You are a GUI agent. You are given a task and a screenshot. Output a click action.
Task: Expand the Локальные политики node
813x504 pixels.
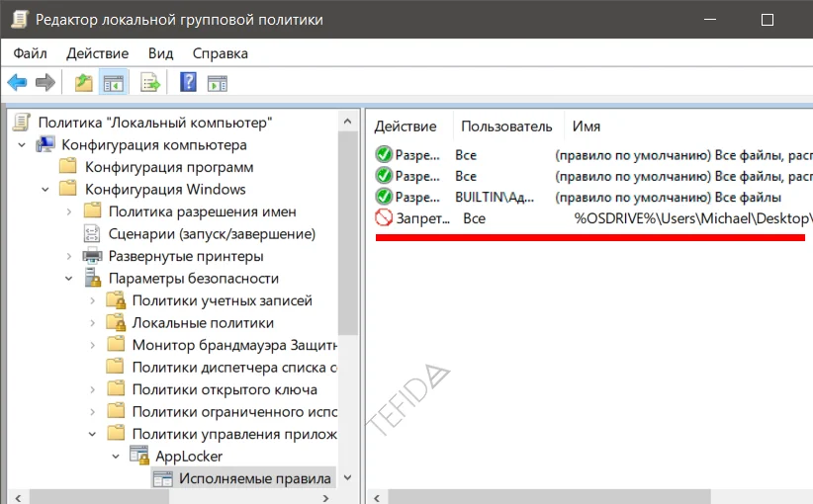tap(92, 323)
